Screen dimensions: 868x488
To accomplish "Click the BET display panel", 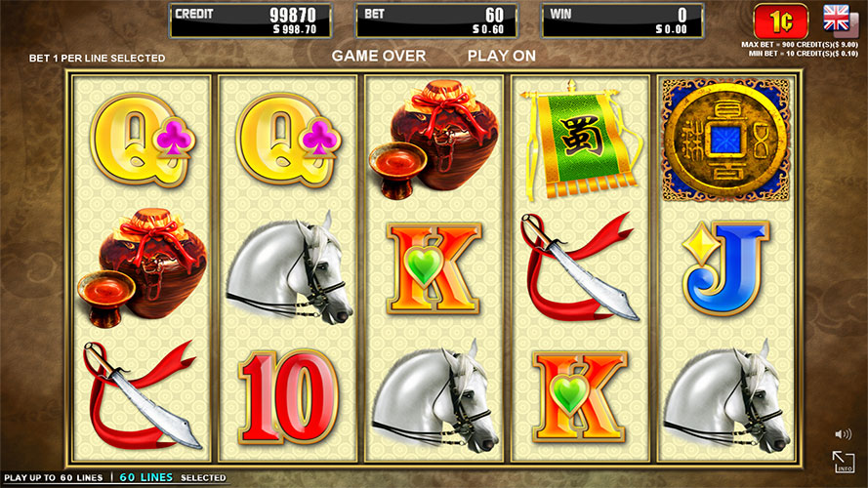I will pos(436,21).
